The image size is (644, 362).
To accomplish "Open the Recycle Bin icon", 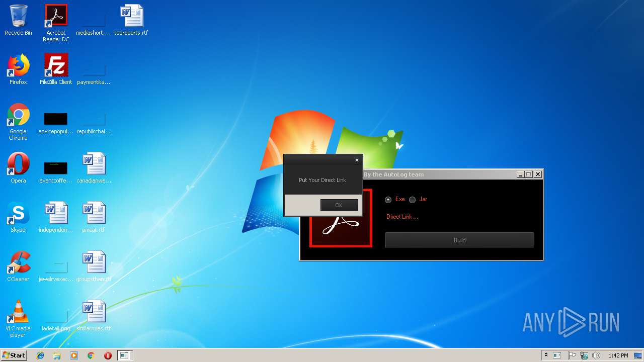I will point(18,20).
